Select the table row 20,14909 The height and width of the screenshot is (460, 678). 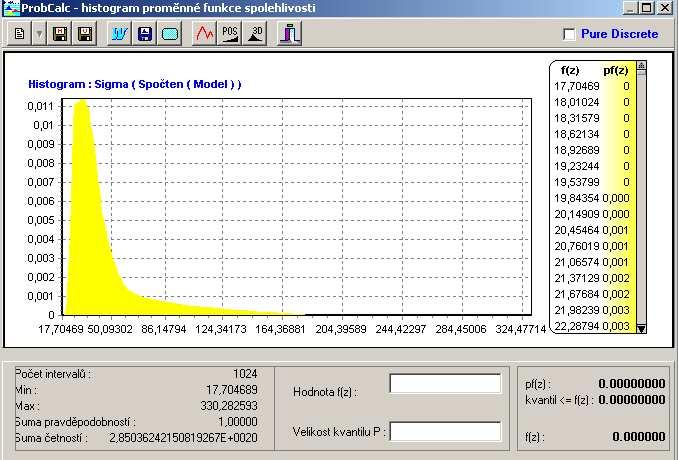tap(592, 214)
